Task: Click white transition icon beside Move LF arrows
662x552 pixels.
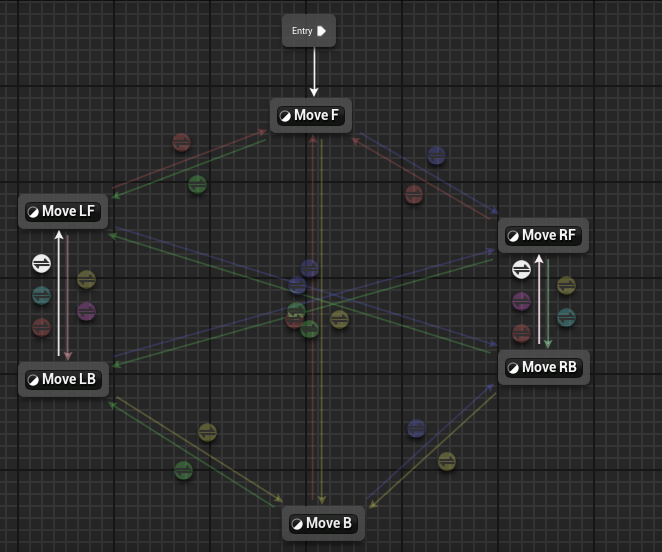Action: point(41,264)
